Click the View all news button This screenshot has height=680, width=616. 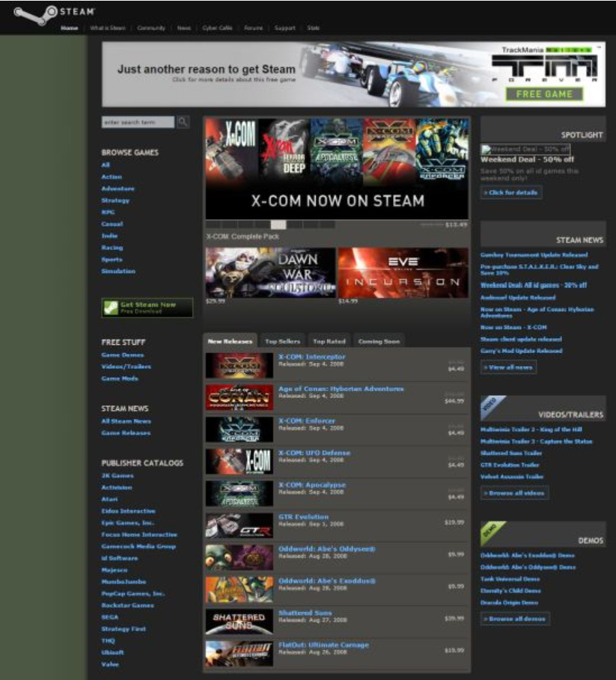[508, 367]
